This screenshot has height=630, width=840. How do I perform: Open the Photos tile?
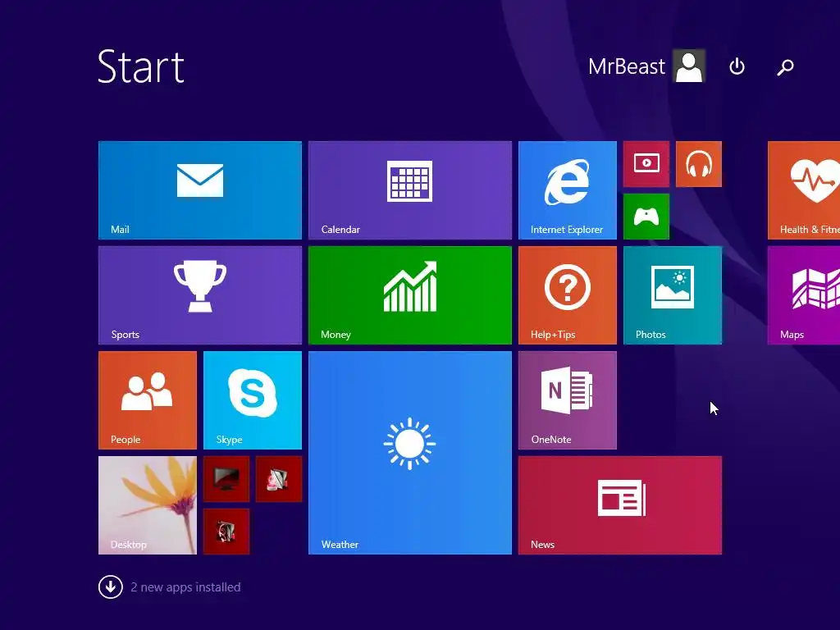pyautogui.click(x=673, y=295)
